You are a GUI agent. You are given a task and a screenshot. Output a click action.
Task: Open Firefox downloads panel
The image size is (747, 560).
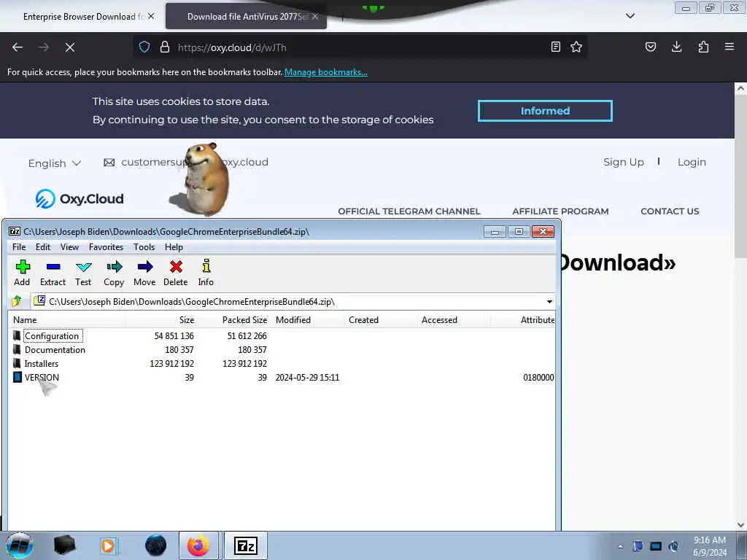[676, 47]
